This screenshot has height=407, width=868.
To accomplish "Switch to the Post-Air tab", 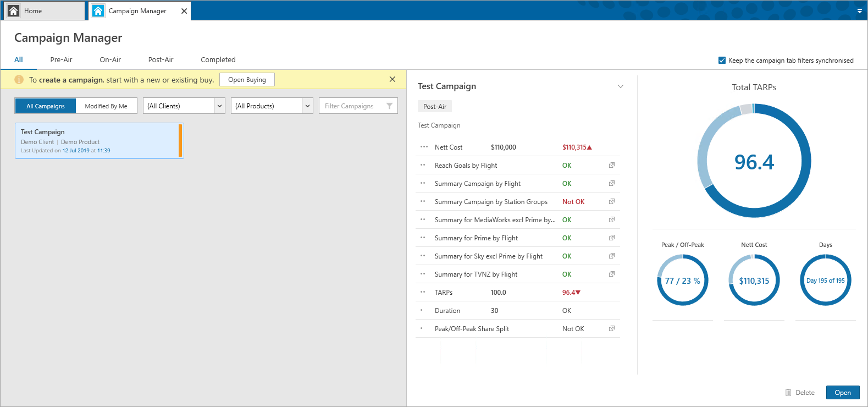I will click(x=161, y=59).
